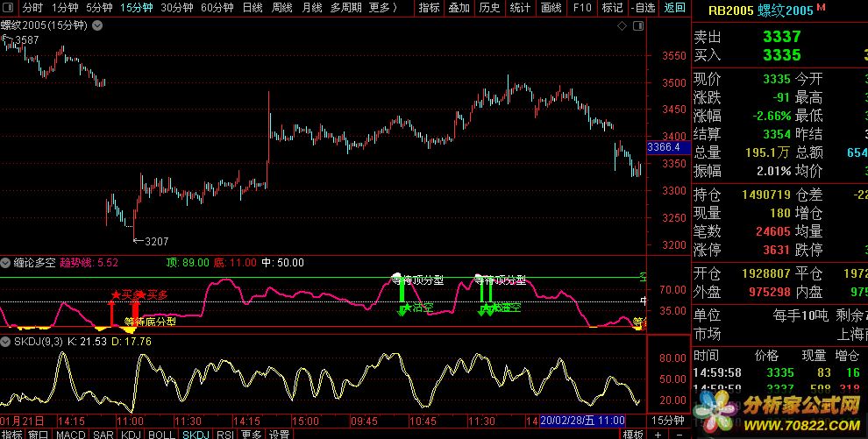The image size is (868, 439).
Task: Click the 标记 mark tool
Action: (x=612, y=8)
